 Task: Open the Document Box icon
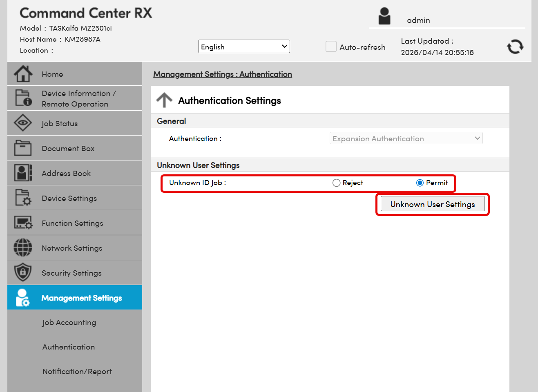[x=23, y=148]
